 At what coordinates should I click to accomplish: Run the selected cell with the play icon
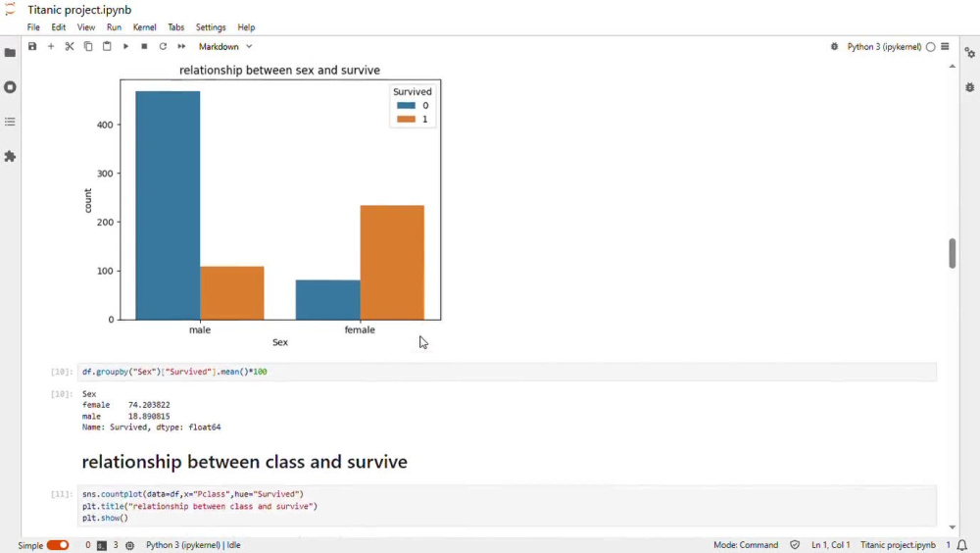click(x=125, y=46)
